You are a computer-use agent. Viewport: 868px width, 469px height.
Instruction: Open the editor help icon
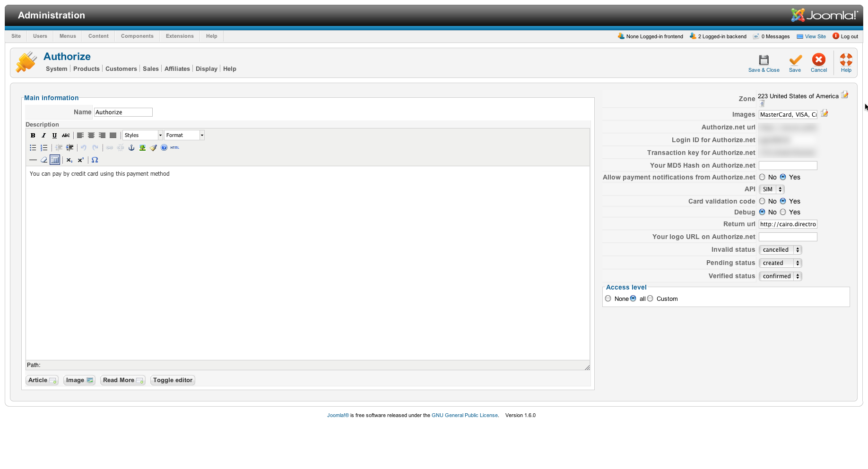(x=164, y=148)
